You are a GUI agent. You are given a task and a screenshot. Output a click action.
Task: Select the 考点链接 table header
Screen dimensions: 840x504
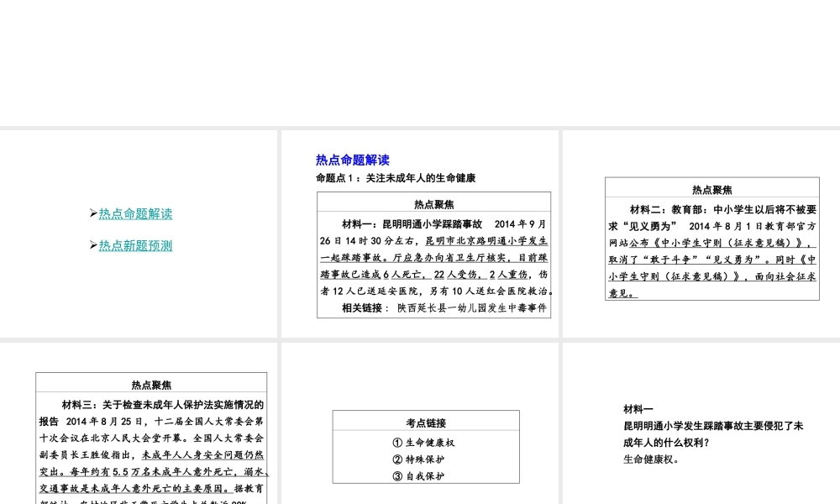(426, 423)
